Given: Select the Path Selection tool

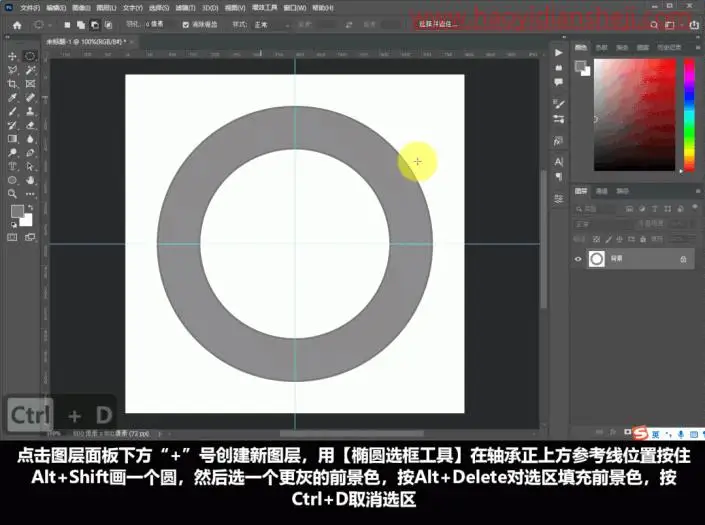Looking at the screenshot, I should (30, 166).
